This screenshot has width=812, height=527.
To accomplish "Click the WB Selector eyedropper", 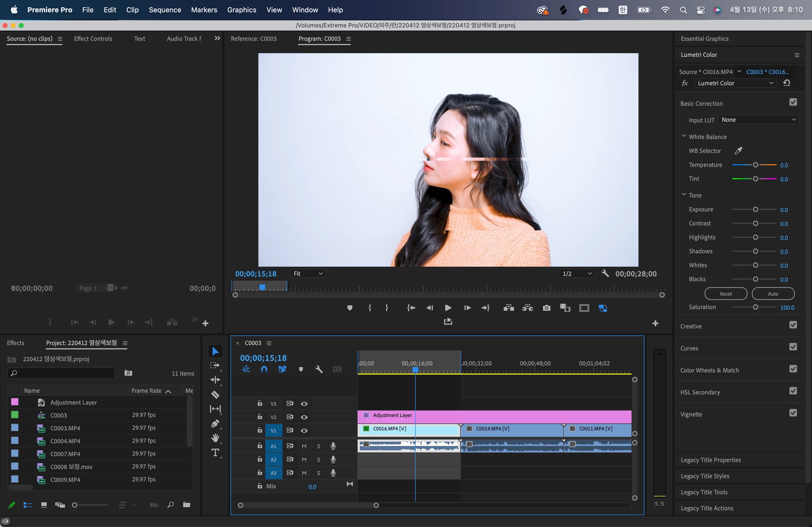I will click(738, 151).
